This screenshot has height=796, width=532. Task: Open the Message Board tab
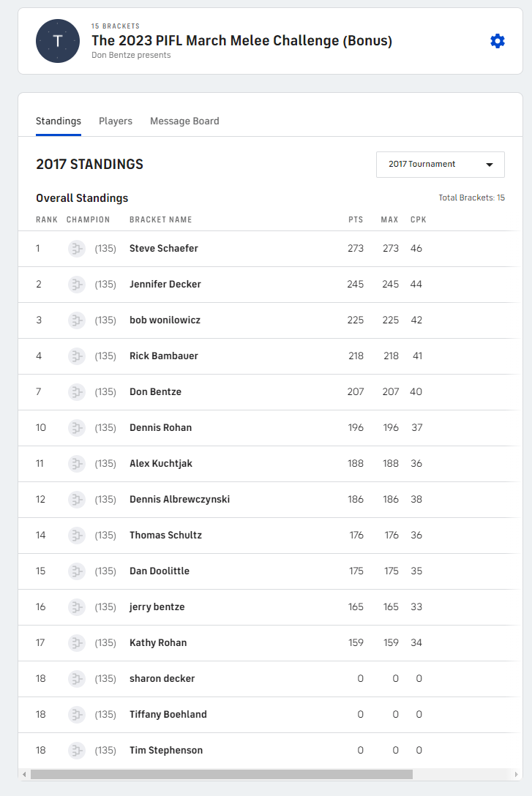184,121
